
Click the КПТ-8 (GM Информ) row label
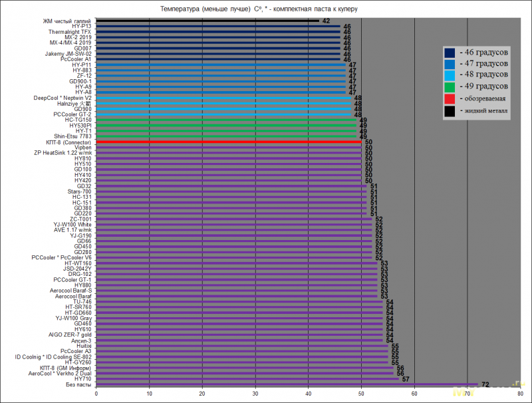click(66, 368)
